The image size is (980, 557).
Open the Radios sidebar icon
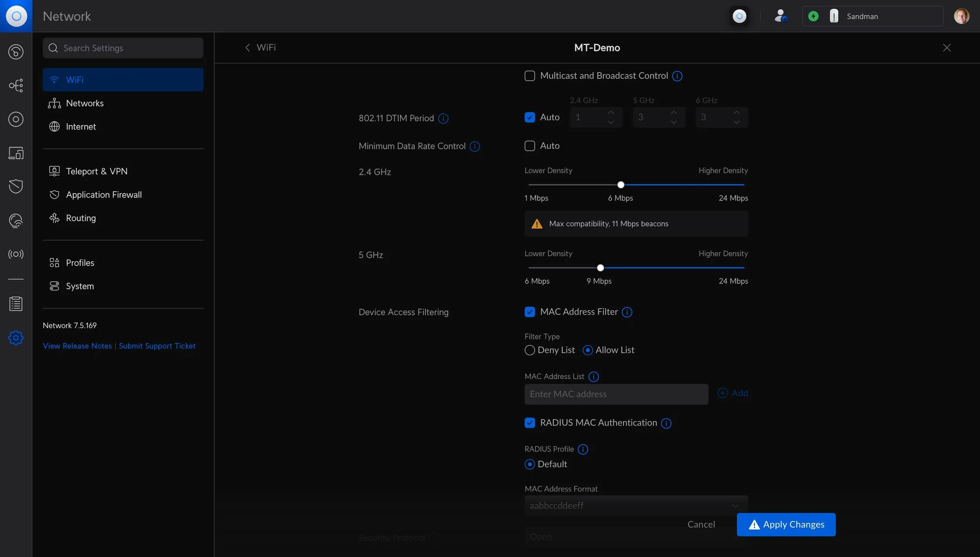tap(16, 254)
